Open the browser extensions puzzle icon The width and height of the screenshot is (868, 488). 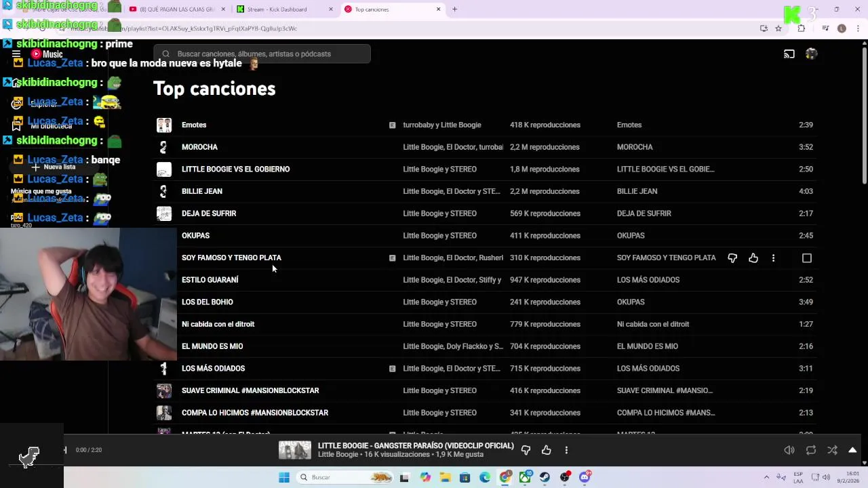802,28
